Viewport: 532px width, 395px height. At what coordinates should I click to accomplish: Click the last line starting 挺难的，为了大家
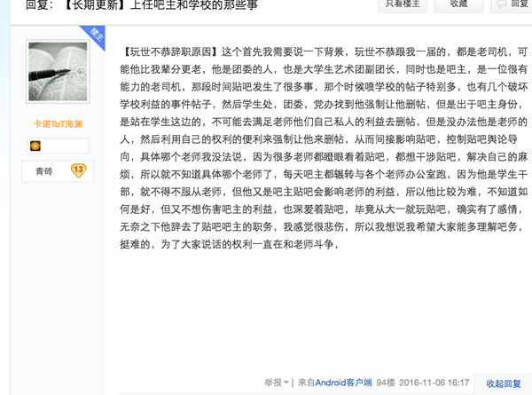[230, 244]
